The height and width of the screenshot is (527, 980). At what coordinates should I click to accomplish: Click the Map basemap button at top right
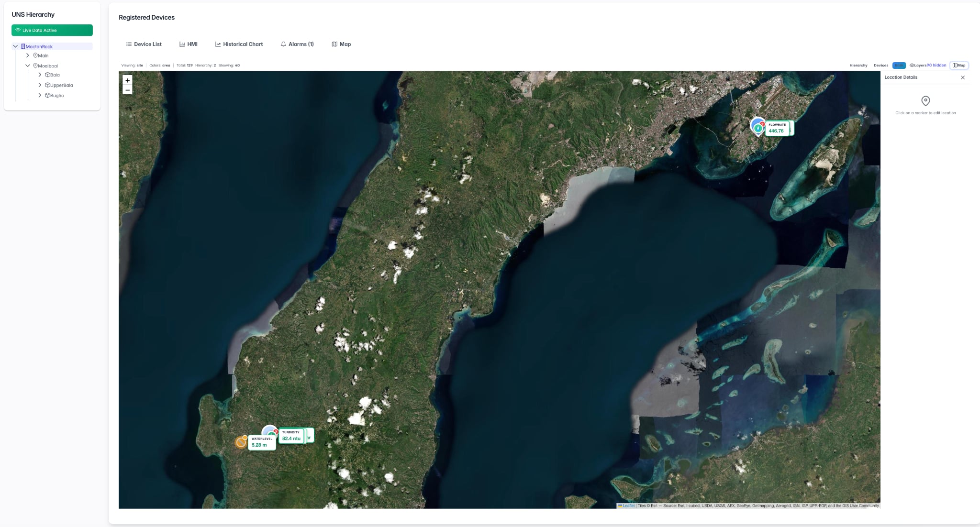point(959,66)
